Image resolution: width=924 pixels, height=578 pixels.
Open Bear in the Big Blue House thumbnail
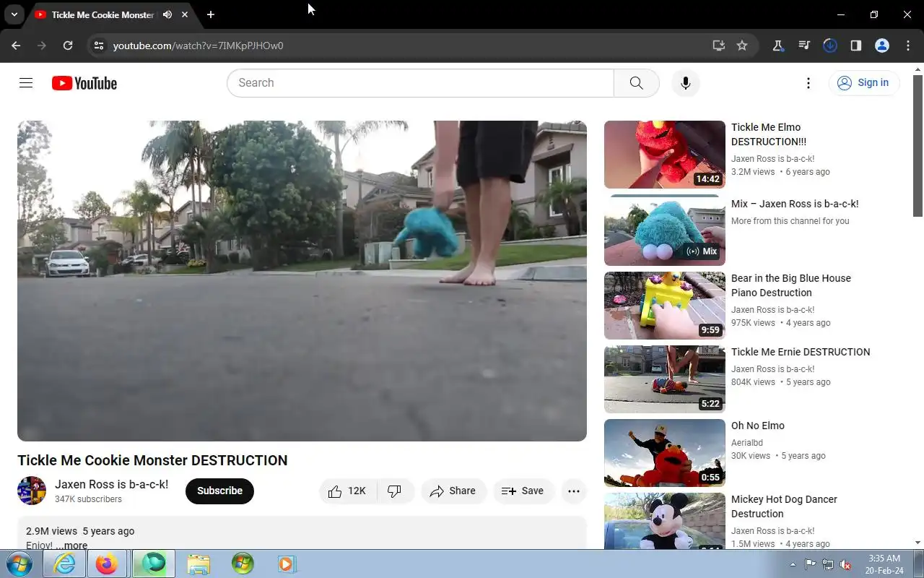coord(664,306)
